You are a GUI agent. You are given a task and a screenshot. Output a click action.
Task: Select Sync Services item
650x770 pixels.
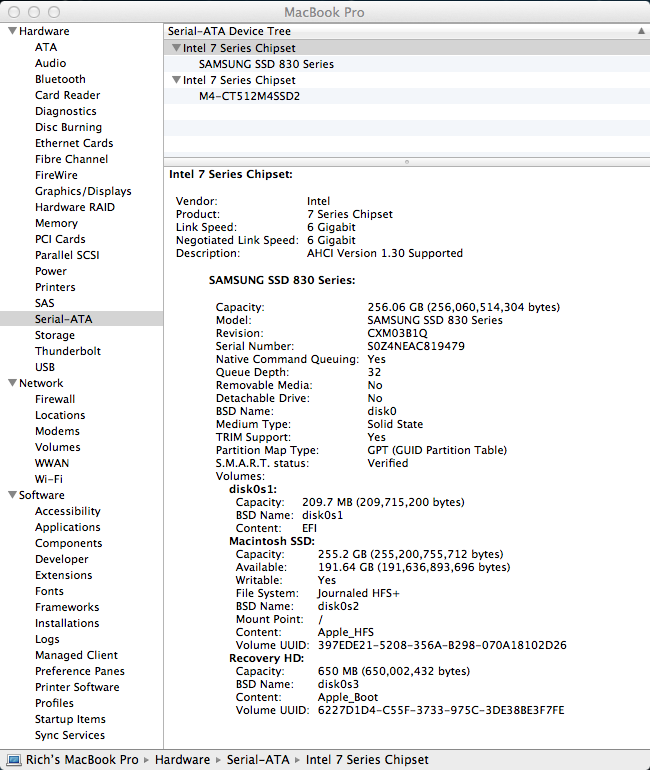[70, 735]
